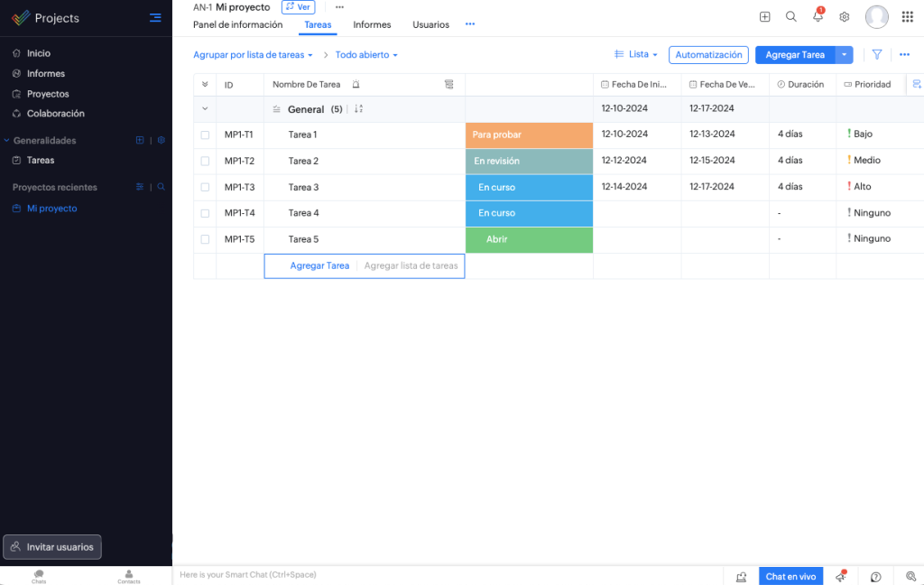
Task: Open settings using the gear icon
Action: pos(844,16)
